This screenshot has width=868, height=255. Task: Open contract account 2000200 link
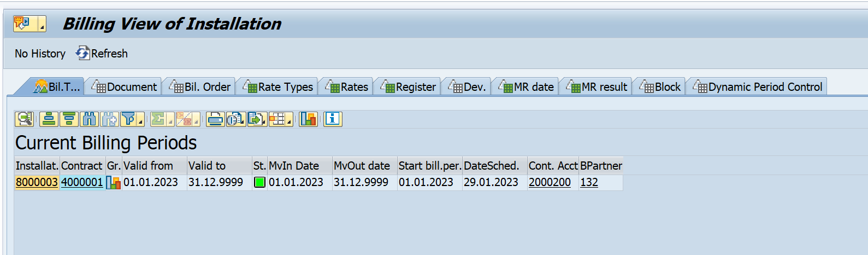550,182
